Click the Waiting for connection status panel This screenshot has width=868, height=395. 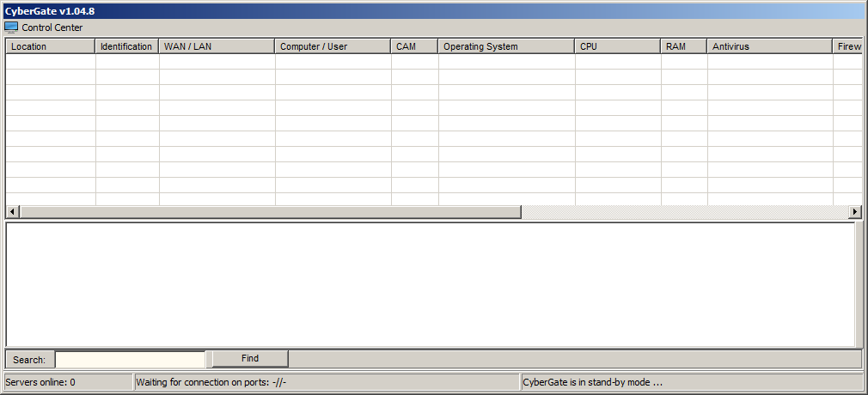click(327, 382)
